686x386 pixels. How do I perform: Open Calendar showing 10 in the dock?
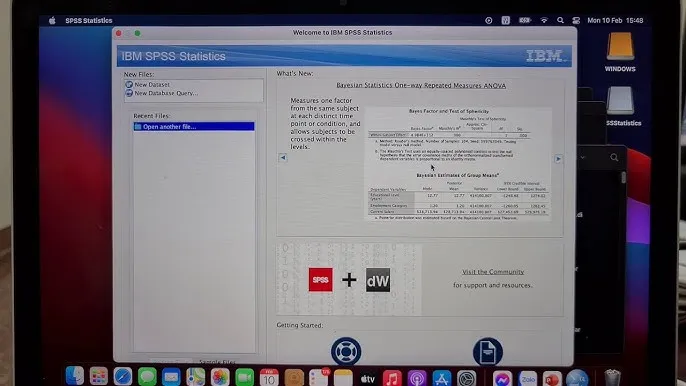tap(269, 377)
